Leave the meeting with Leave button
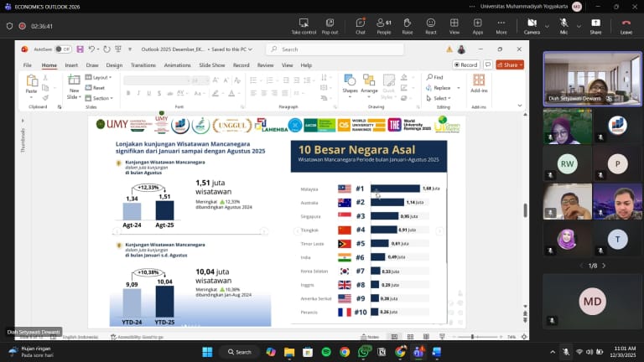The image size is (644, 362). point(626,26)
